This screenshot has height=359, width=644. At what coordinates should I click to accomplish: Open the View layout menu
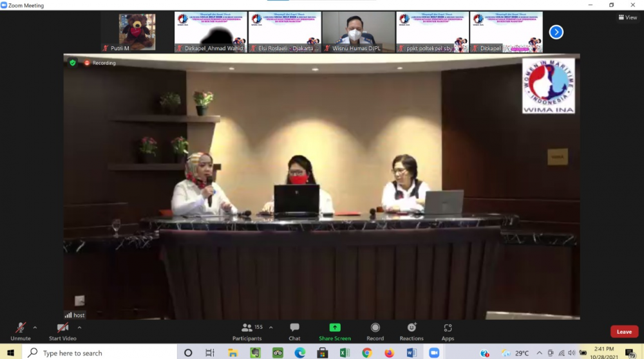[628, 17]
